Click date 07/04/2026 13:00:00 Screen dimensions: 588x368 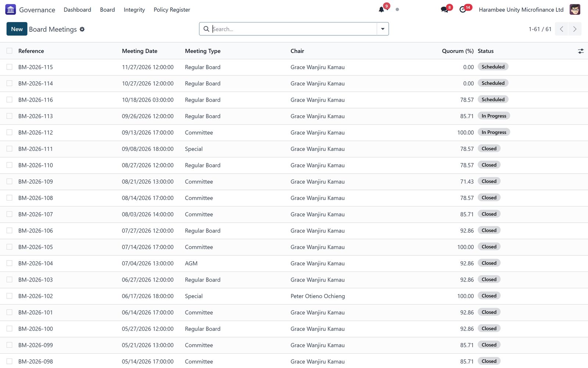click(148, 263)
